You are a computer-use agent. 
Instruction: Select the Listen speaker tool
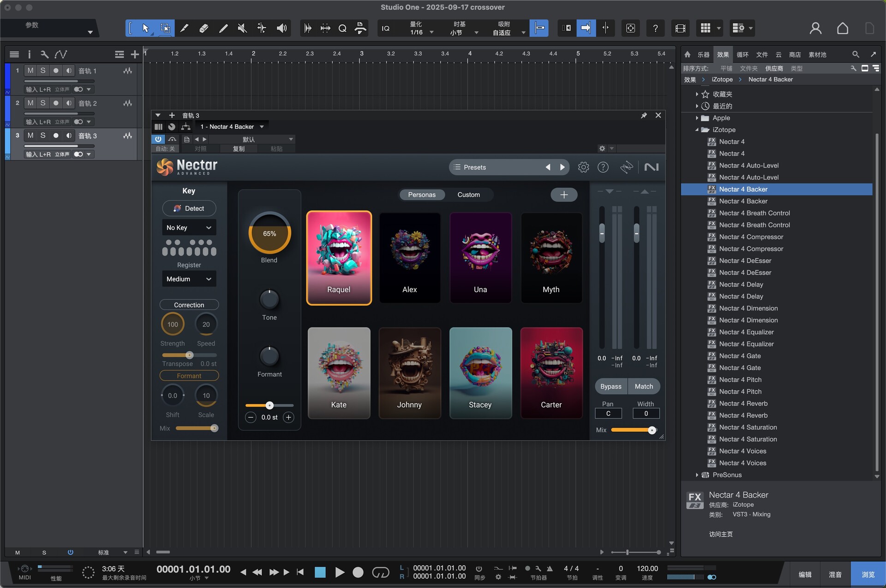coord(281,28)
